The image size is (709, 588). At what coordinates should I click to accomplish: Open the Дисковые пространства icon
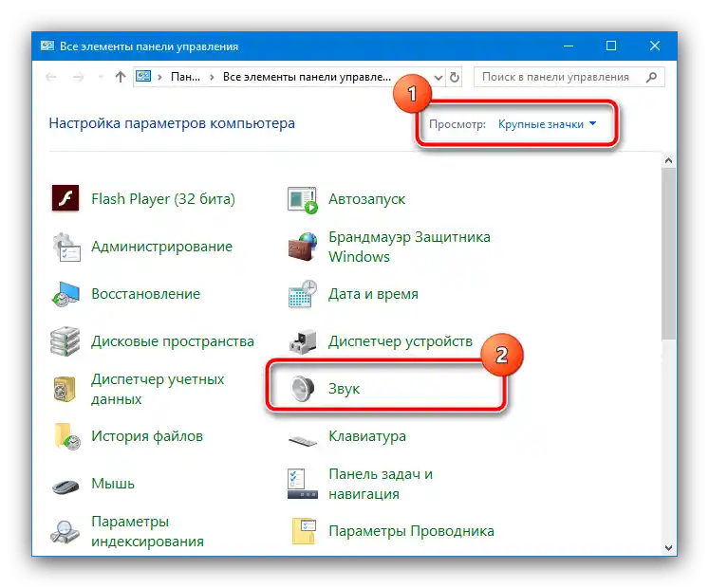(x=65, y=341)
